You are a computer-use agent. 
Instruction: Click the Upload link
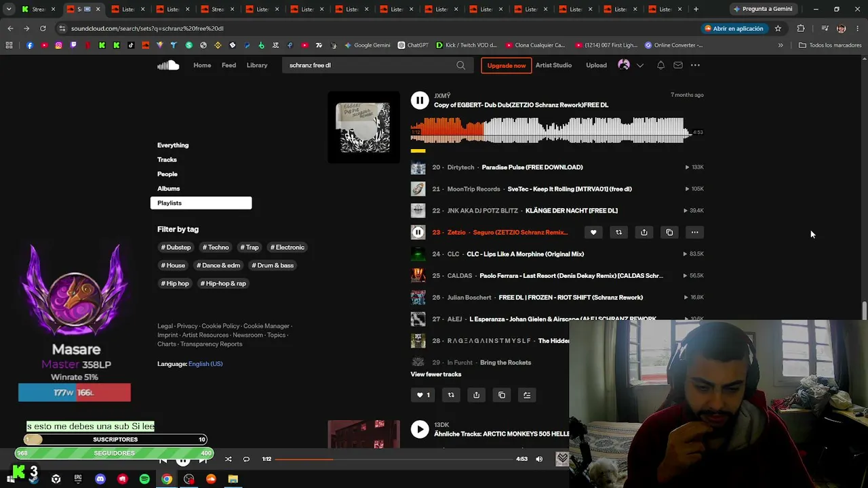coord(596,65)
